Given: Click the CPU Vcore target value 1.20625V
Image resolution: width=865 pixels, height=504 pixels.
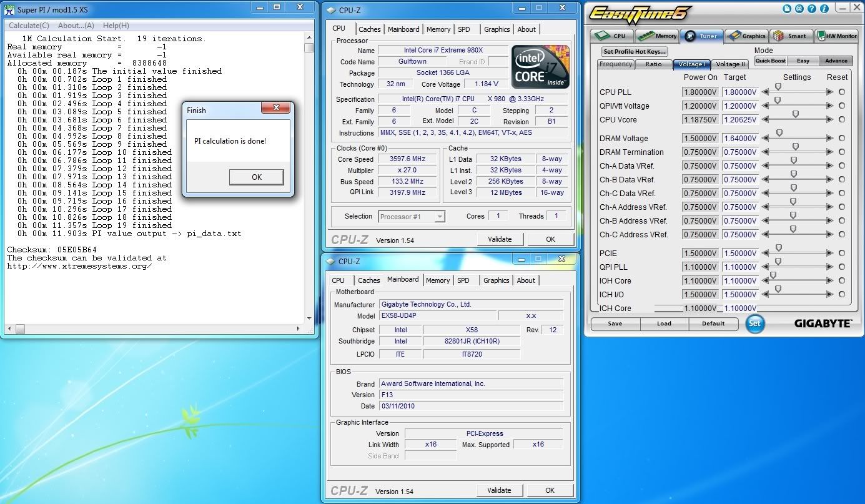Looking at the screenshot, I should click(741, 119).
